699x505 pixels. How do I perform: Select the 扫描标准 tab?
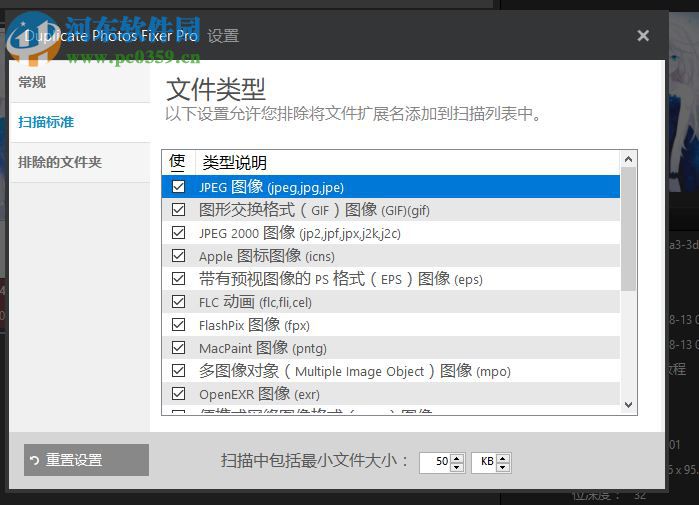[80, 122]
